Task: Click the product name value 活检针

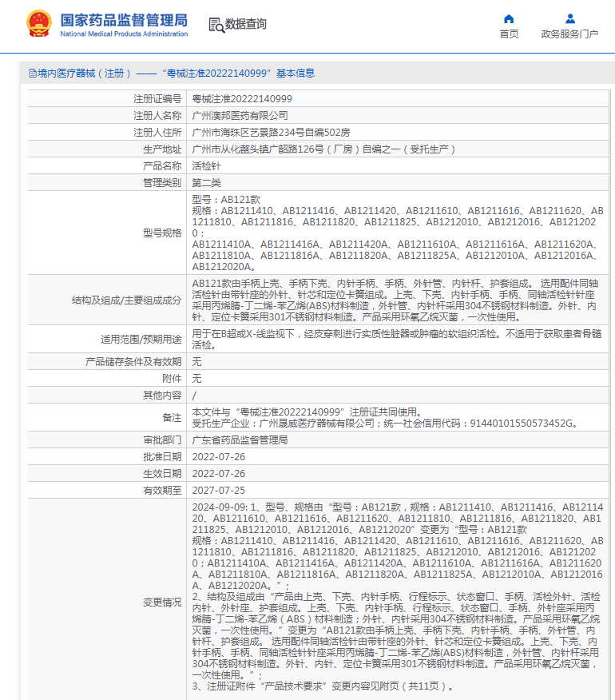Action: point(206,165)
